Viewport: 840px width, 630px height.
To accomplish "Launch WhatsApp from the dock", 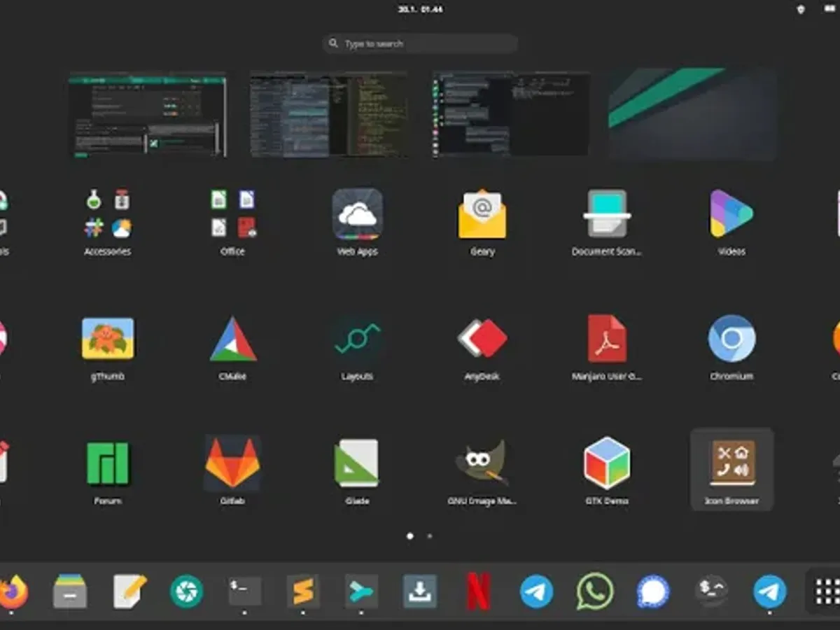I will 595,592.
